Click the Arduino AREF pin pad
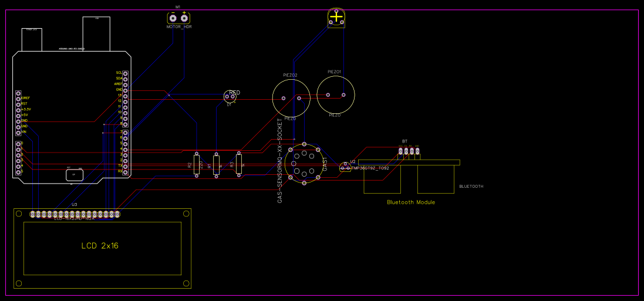This screenshot has height=301, width=644. coord(125,84)
